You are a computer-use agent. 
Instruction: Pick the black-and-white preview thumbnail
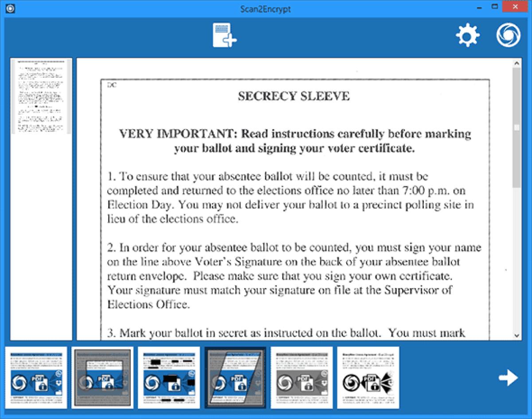[x=368, y=377]
